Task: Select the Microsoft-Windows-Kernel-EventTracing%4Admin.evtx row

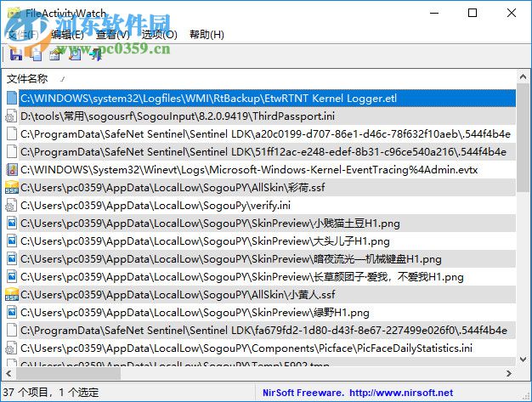Action: (267, 170)
